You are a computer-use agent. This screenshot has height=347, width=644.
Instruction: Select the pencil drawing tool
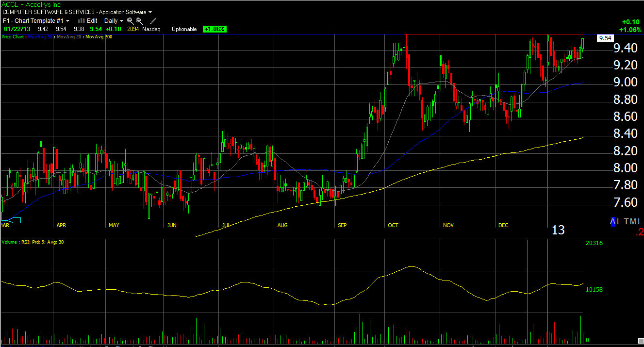[153, 21]
